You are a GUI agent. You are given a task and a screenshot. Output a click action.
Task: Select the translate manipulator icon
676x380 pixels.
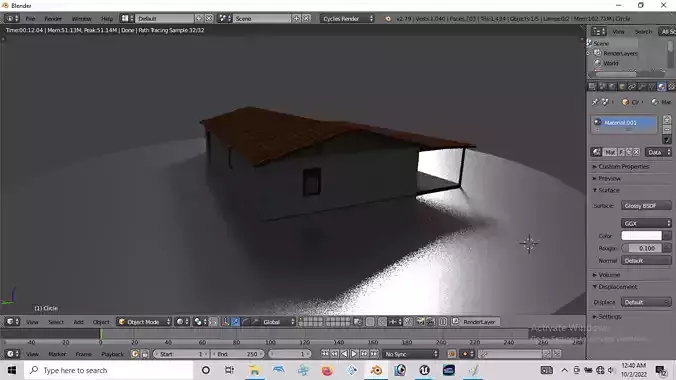[x=235, y=322]
